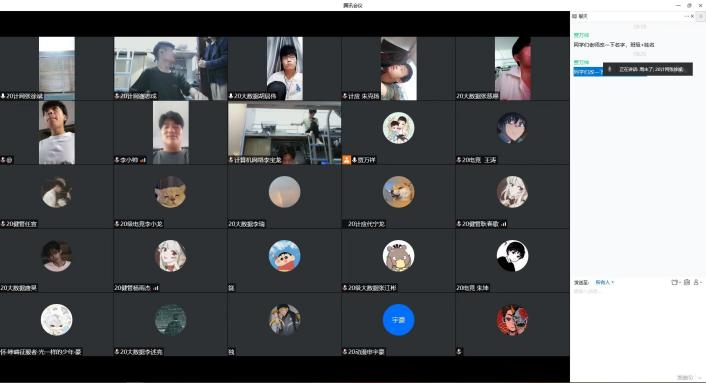
Task: Close the chat panel with its X
Action: pyautogui.click(x=692, y=16)
